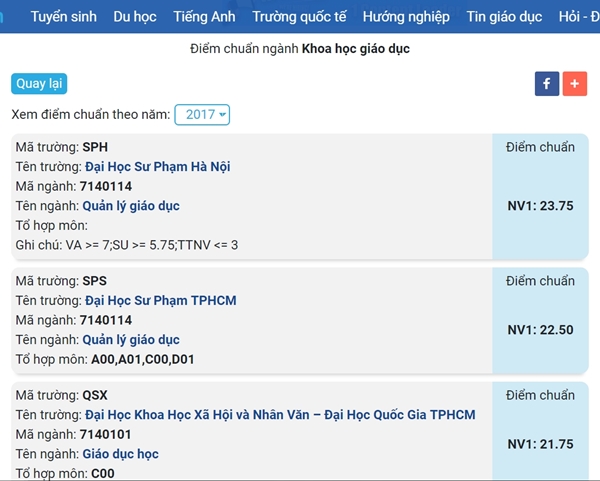Viewport: 600px width, 481px height.
Task: Click the Facebook share icon
Action: [x=547, y=84]
